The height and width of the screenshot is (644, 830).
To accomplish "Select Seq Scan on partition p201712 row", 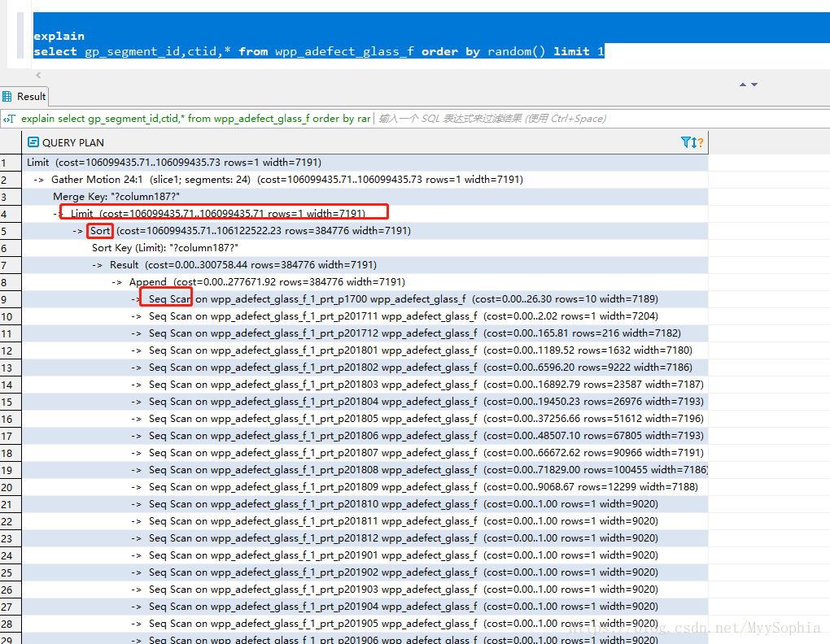I will click(x=365, y=333).
